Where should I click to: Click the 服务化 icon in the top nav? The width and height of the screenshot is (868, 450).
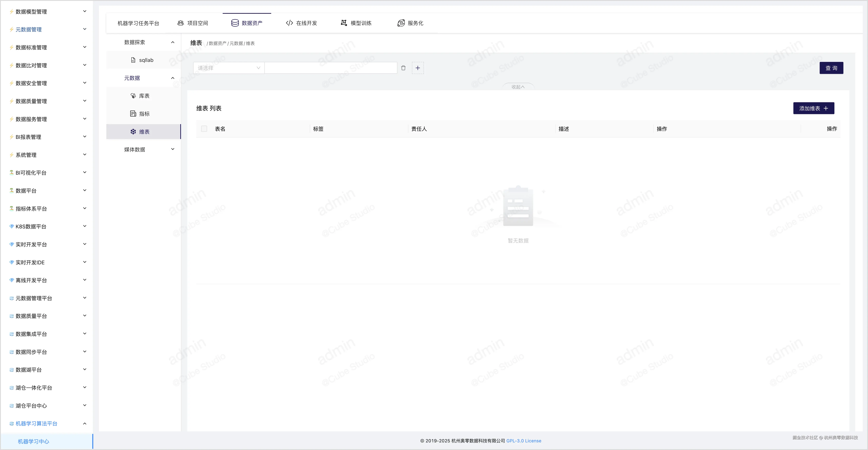[401, 23]
